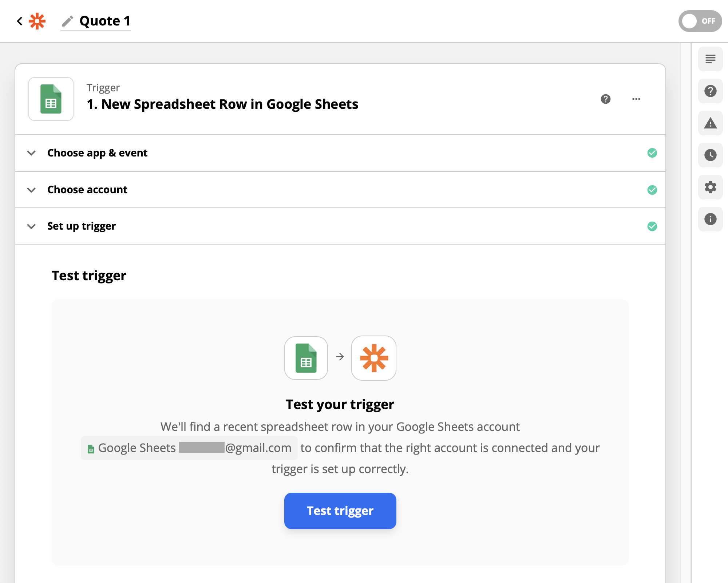The width and height of the screenshot is (728, 583).
Task: View Zap status warnings
Action: click(x=710, y=123)
